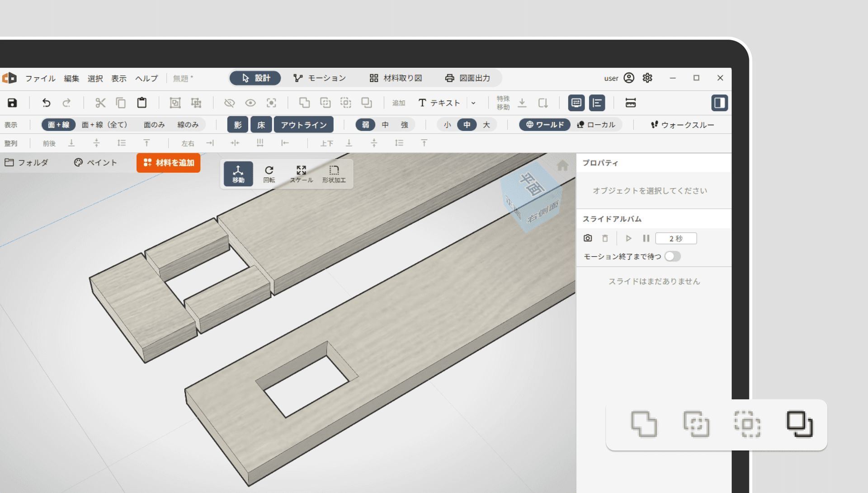Toggle the 床 floor button

(x=261, y=125)
